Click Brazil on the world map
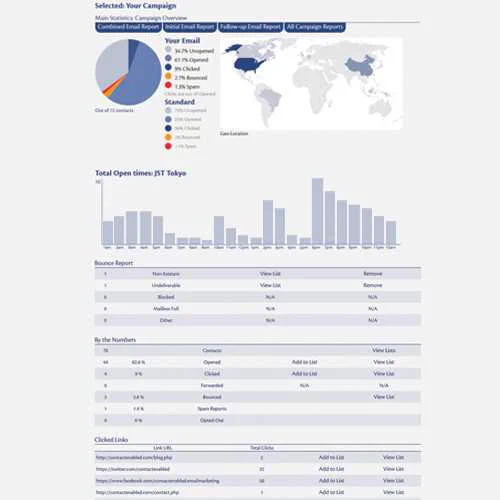This screenshot has height=500, width=500. point(271,98)
